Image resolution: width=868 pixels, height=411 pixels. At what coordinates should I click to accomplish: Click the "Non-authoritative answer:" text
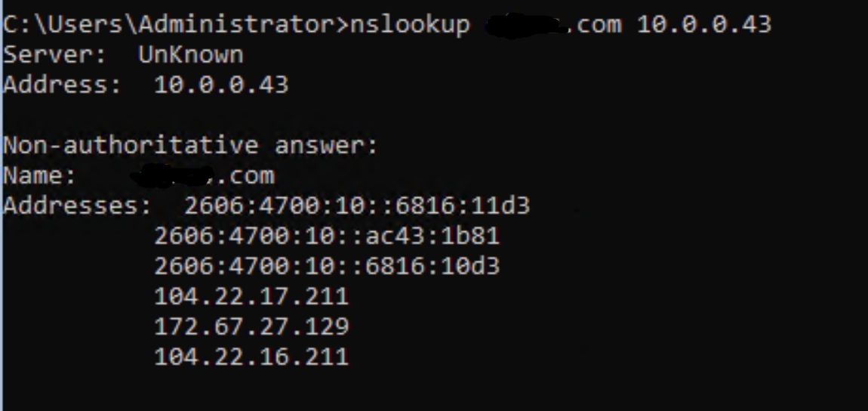190,145
